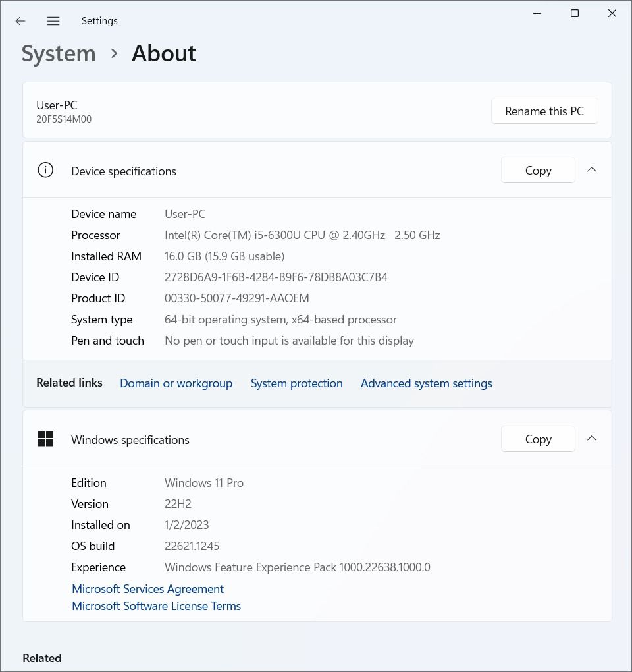
Task: Navigate to System in breadcrumb
Action: tap(59, 53)
